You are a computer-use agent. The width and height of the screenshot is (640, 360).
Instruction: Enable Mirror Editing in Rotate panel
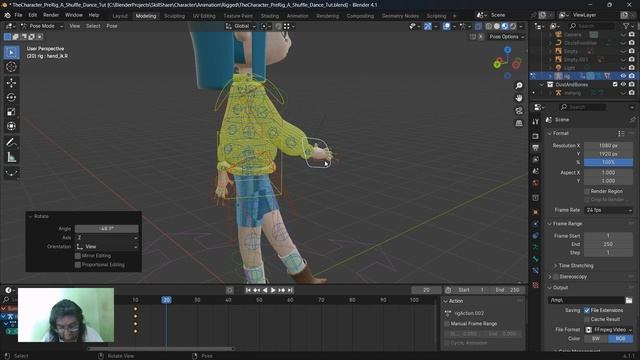tap(78, 256)
